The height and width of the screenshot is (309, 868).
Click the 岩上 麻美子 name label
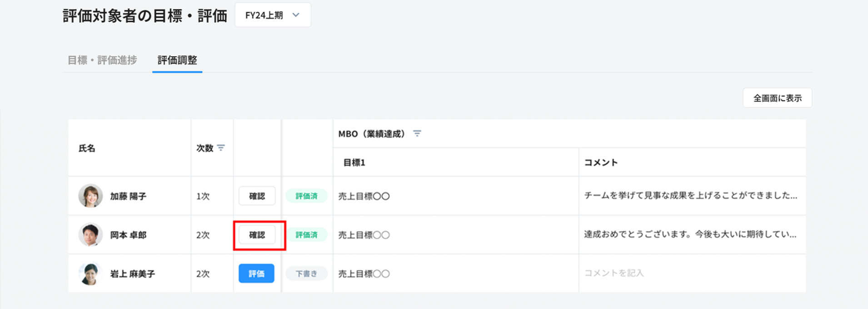(x=133, y=274)
